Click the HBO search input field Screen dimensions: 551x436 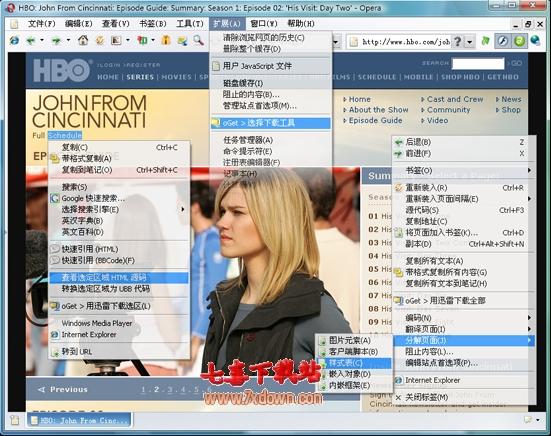pyautogui.click(x=478, y=64)
